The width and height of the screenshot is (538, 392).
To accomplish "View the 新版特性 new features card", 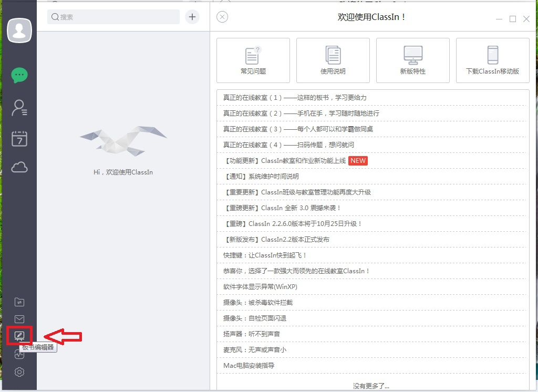I will (x=412, y=60).
